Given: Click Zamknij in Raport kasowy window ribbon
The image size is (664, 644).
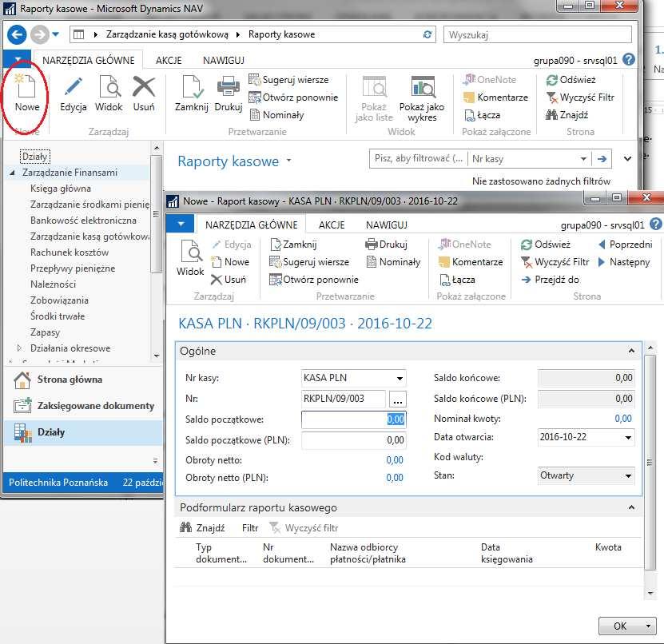Looking at the screenshot, I should click(x=293, y=244).
